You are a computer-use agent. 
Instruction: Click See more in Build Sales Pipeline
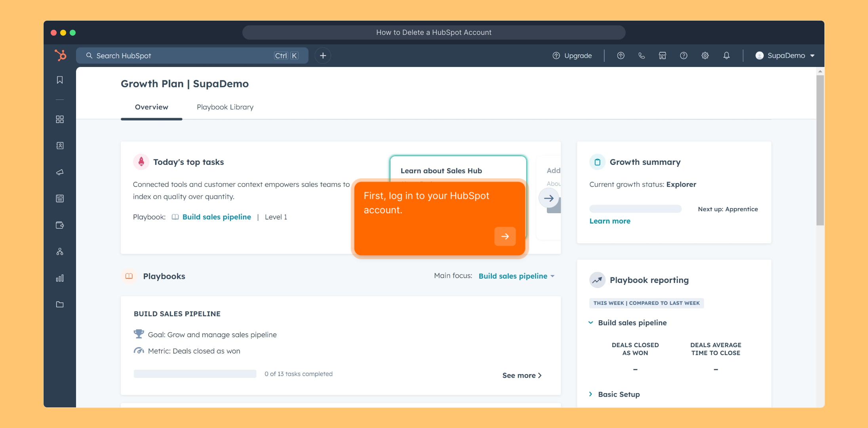(x=522, y=375)
